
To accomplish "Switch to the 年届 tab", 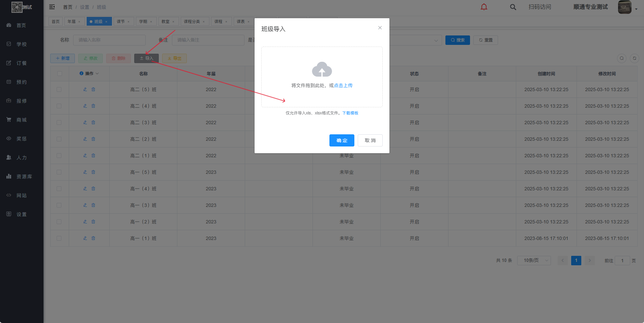I will 74,22.
